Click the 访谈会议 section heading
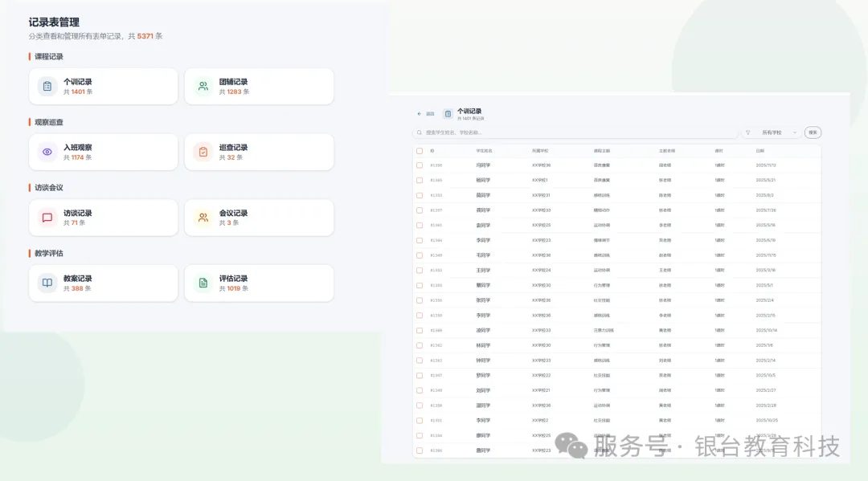Image resolution: width=868 pixels, height=481 pixels. pos(49,187)
